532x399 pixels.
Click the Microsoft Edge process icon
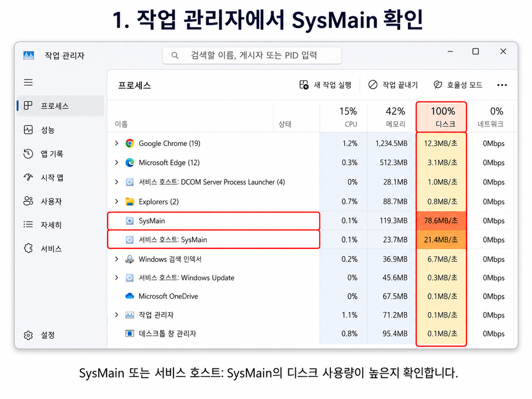click(129, 163)
